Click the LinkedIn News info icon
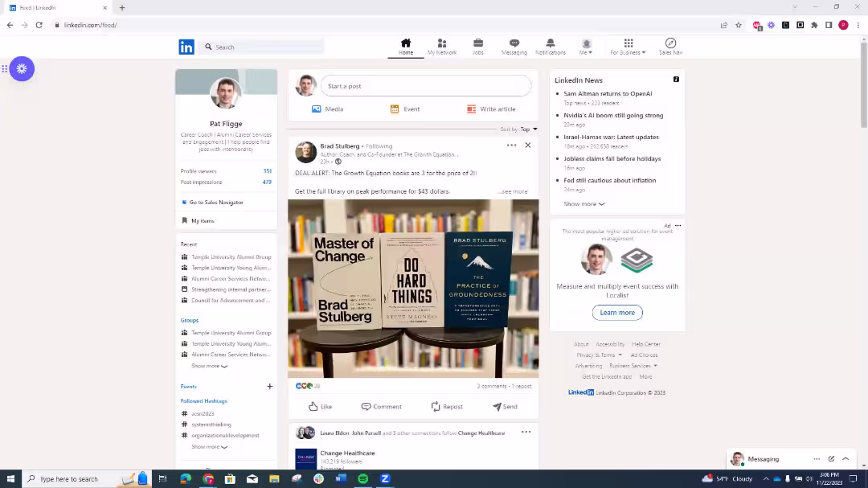The image size is (868, 488). click(x=676, y=80)
